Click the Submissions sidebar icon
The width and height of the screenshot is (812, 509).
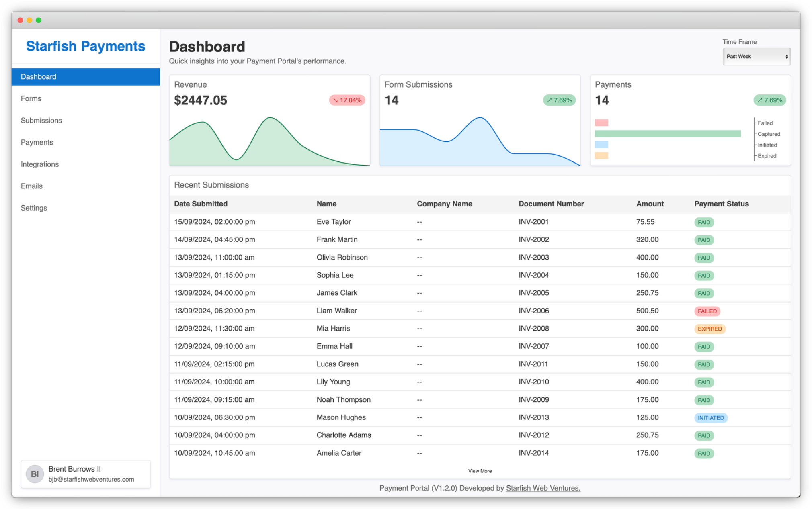coord(41,120)
